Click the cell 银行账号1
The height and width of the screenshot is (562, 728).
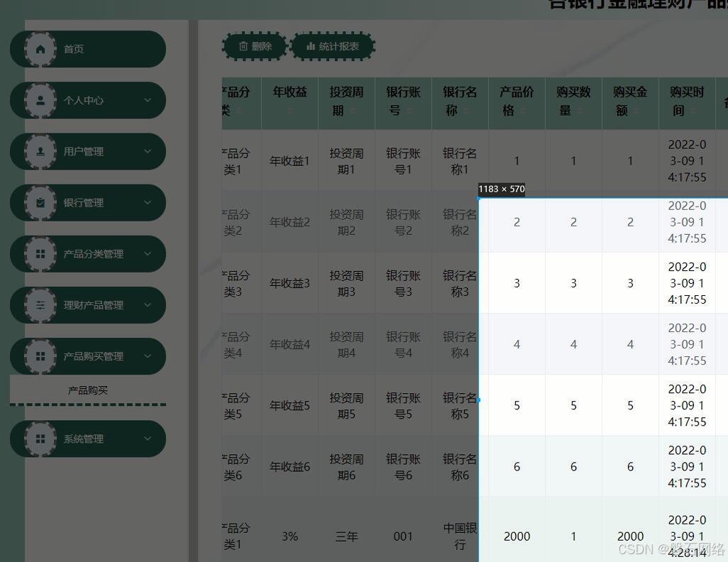point(403,160)
